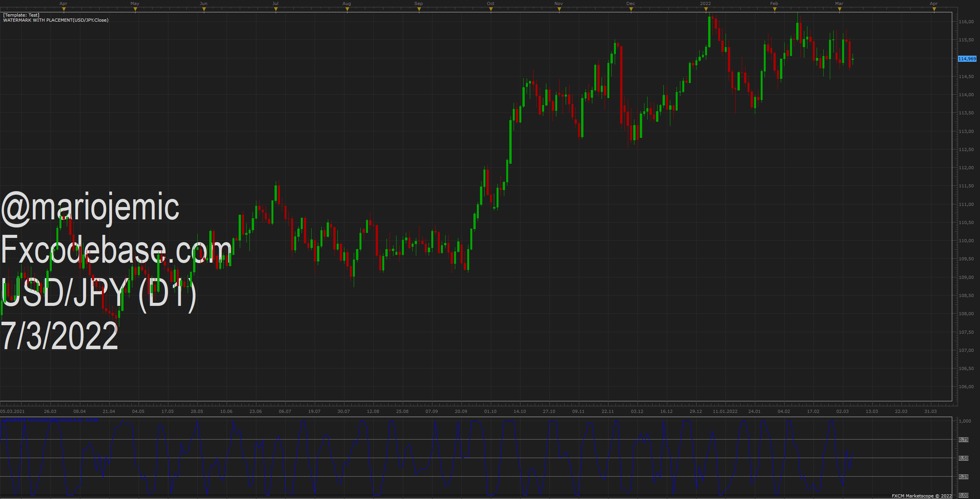The width and height of the screenshot is (980, 499).
Task: Click the 11.01.2022 date axis label
Action: [725, 411]
